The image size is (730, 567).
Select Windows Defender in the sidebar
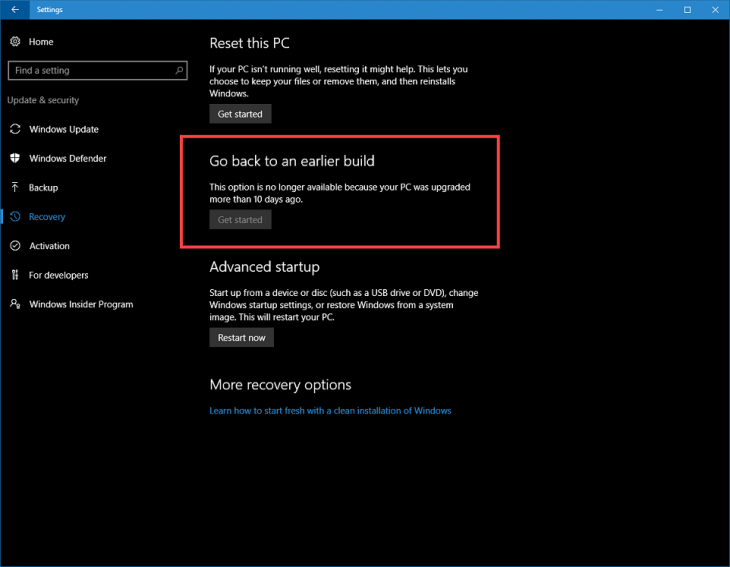pos(68,158)
